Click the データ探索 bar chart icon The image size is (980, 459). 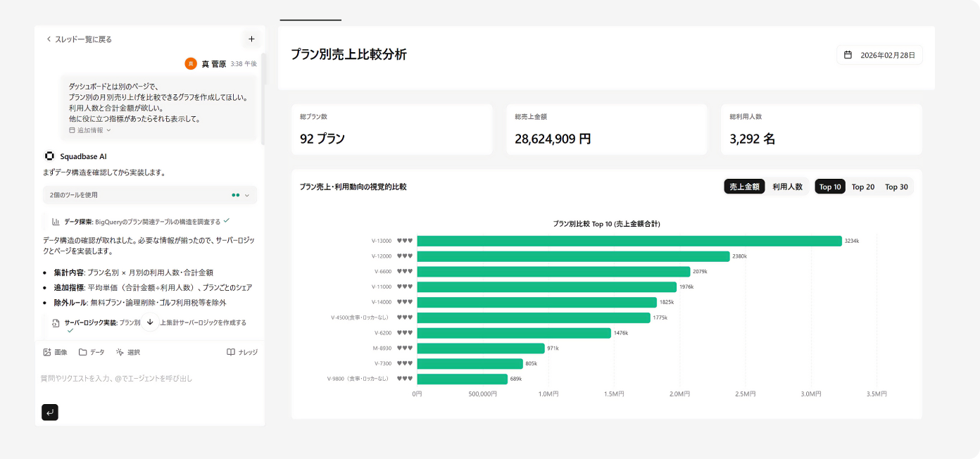point(56,221)
